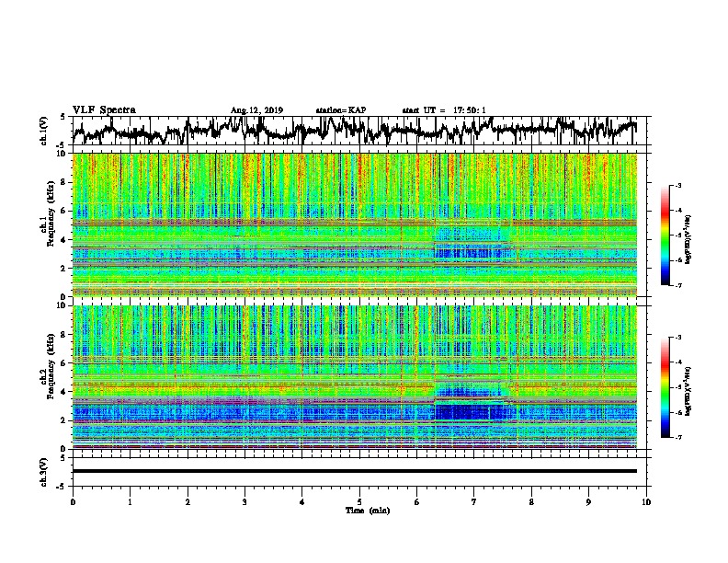Select the date text 'Aug.12, 2019'
The height and width of the screenshot is (563, 728).
[x=256, y=110]
